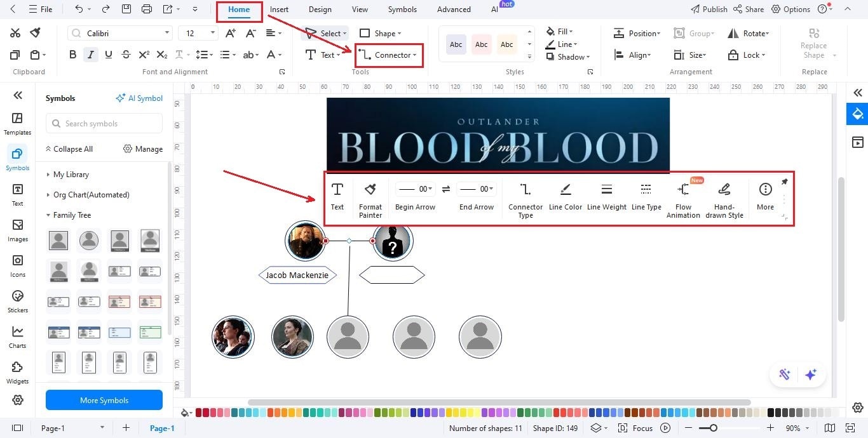Image resolution: width=868 pixels, height=438 pixels.
Task: Open Line Type in floating toolbar
Action: pyautogui.click(x=646, y=196)
